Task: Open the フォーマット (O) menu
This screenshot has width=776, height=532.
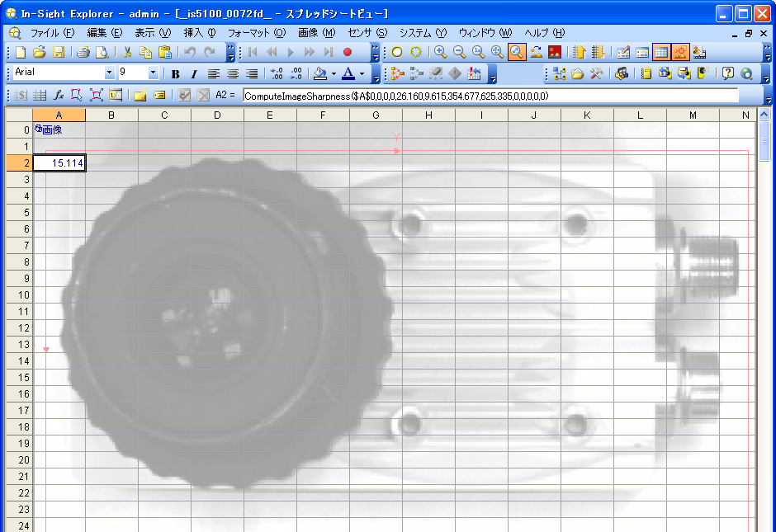Action: [256, 33]
